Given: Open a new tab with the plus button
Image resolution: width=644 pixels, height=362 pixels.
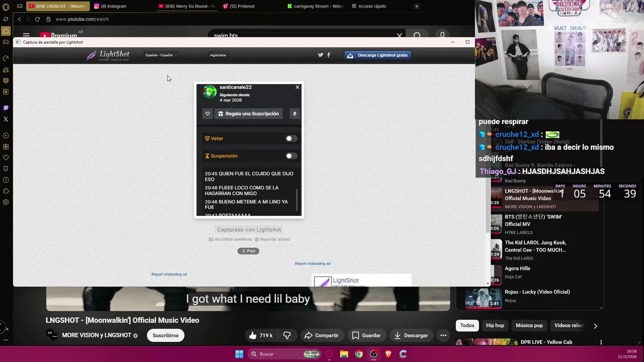Looking at the screenshot, I should (417, 6).
